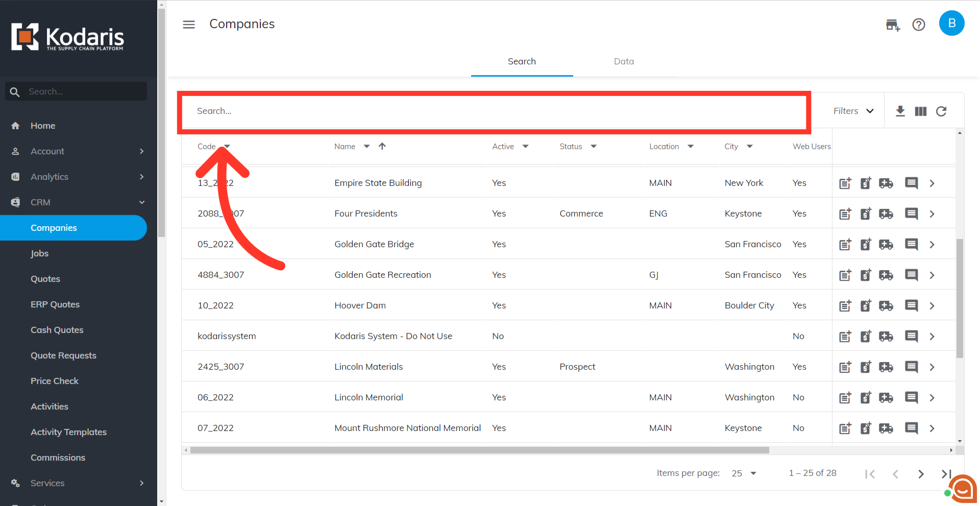Go to next page of results
The width and height of the screenshot is (980, 506).
[921, 474]
